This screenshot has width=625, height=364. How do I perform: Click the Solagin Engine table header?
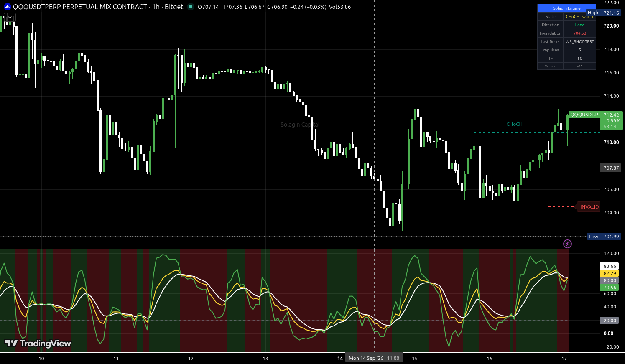pyautogui.click(x=566, y=8)
